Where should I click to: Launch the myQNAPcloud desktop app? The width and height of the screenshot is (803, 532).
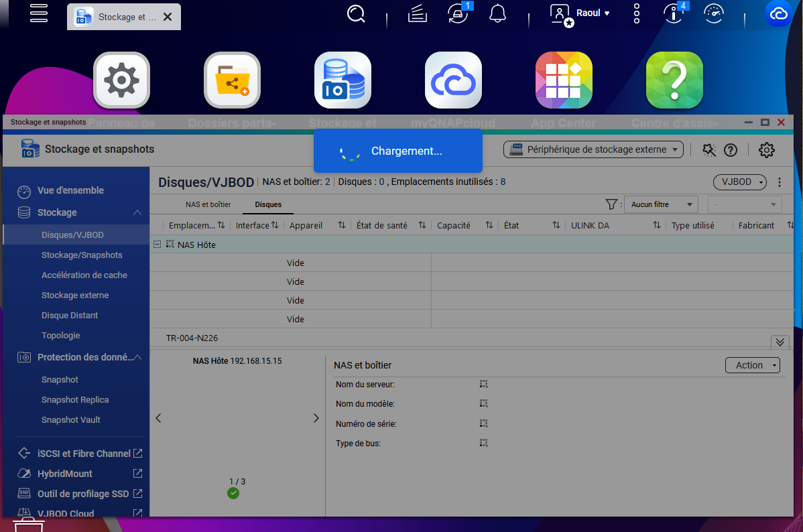coord(453,80)
